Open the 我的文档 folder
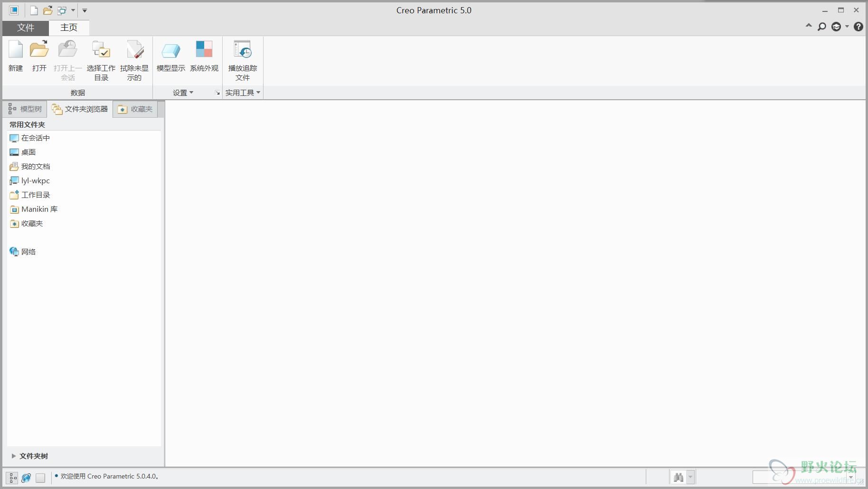868x489 pixels. pos(29,167)
